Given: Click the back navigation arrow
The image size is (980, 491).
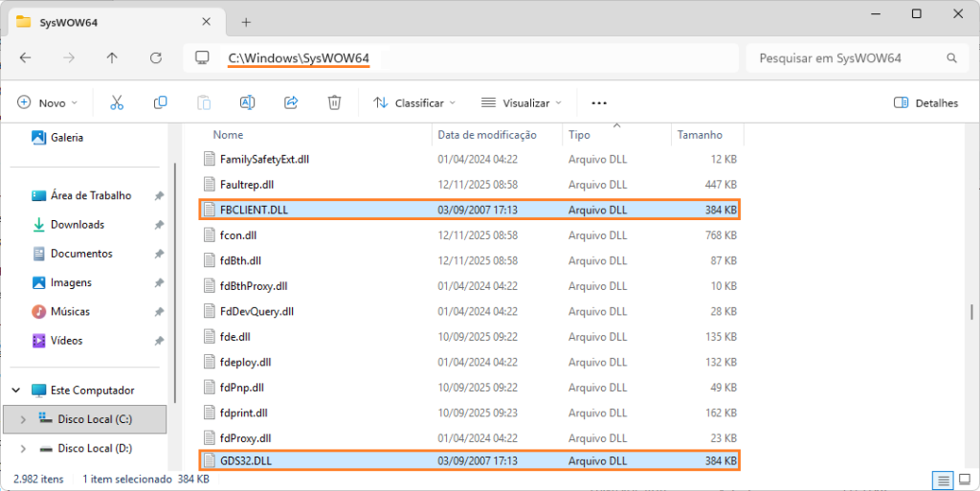Looking at the screenshot, I should click(x=26, y=58).
